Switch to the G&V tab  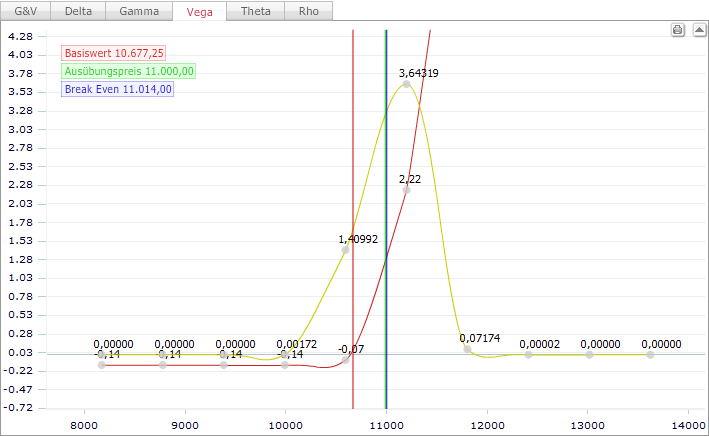24,12
